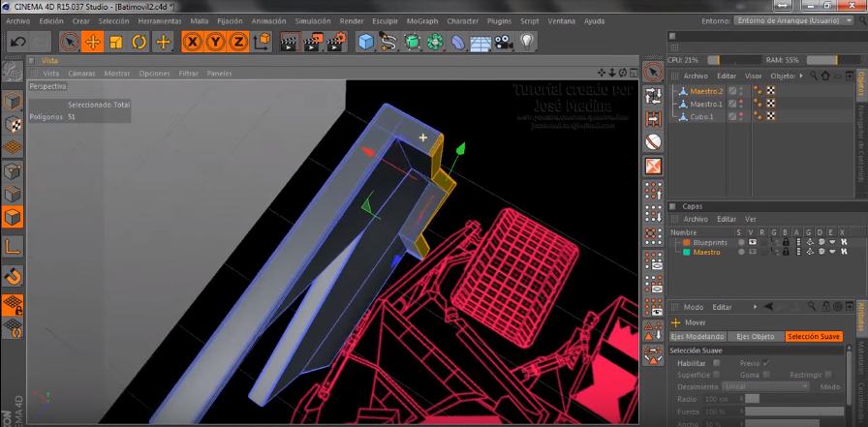Toggle the X axis lock
This screenshot has height=427, width=868.
pos(192,42)
